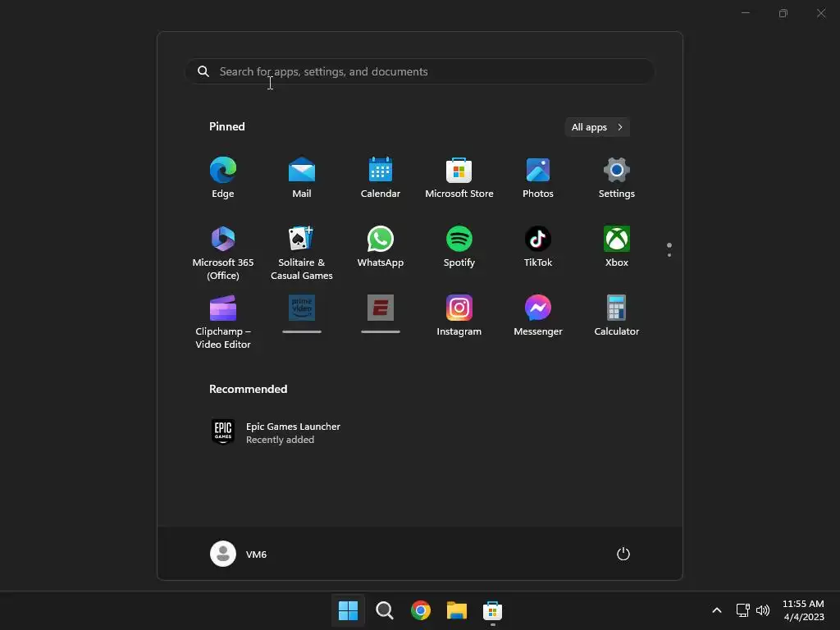This screenshot has height=630, width=840.
Task: Open File Explorer from the taskbar
Action: [457, 610]
